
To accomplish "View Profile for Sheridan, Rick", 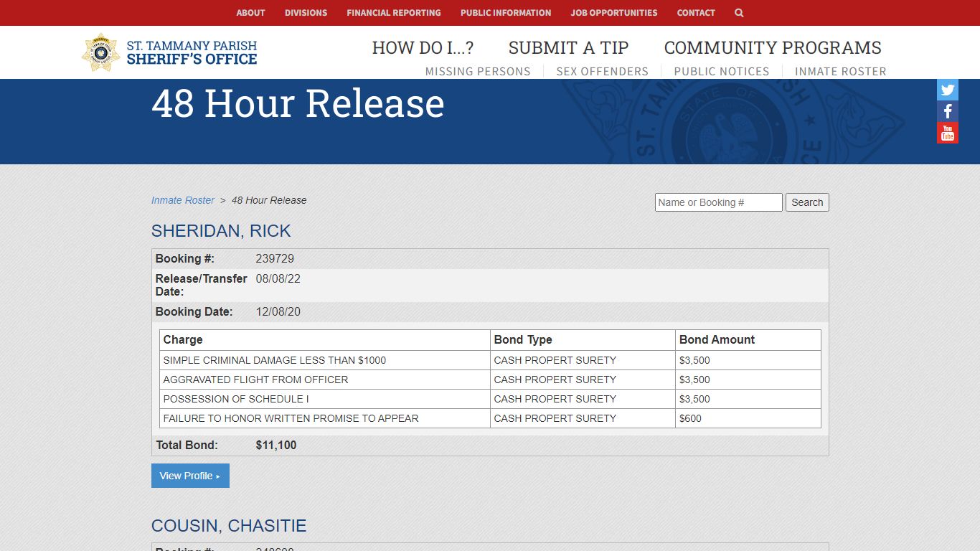I will [x=190, y=476].
